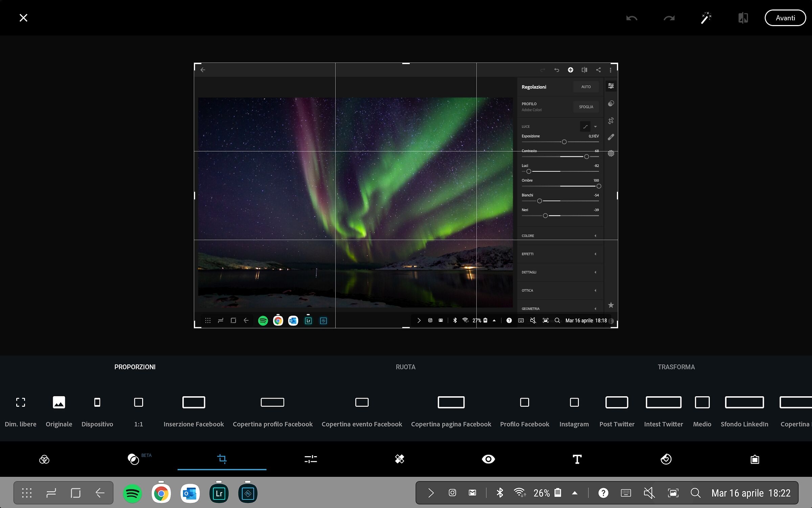The image size is (812, 508).
Task: Click the auto-enhance magic wand icon
Action: 706,18
